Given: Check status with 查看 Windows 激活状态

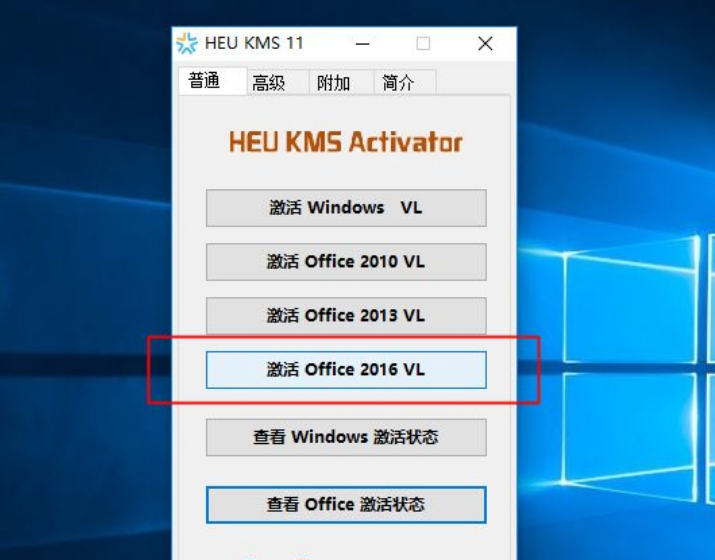Looking at the screenshot, I should pos(346,437).
